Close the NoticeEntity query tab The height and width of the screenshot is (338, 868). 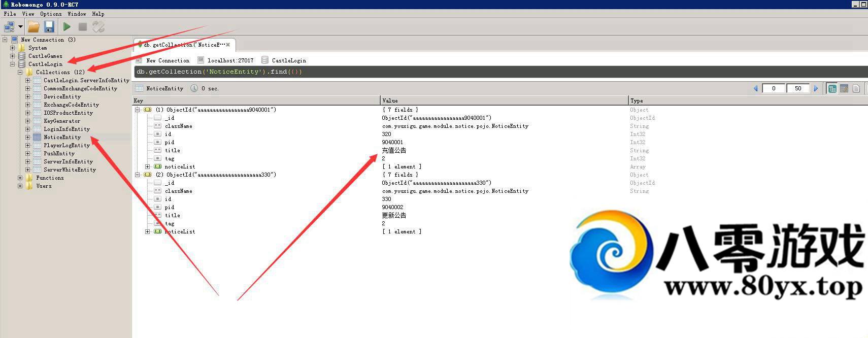(x=228, y=45)
